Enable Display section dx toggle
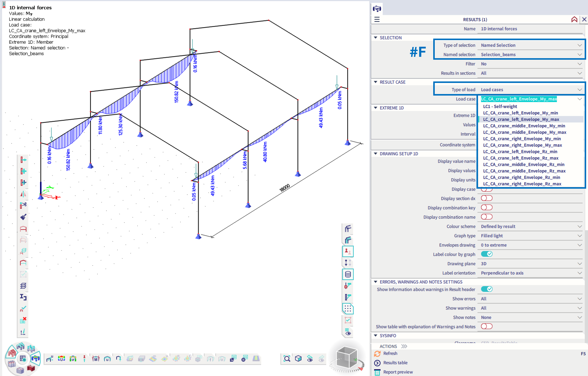Viewport: 588px width, 376px height. (x=486, y=198)
